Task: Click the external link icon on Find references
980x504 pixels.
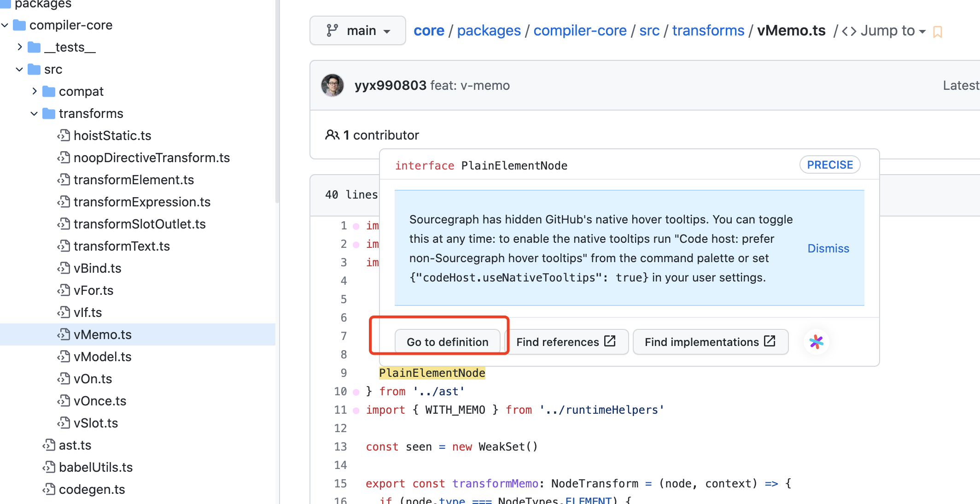Action: click(610, 341)
